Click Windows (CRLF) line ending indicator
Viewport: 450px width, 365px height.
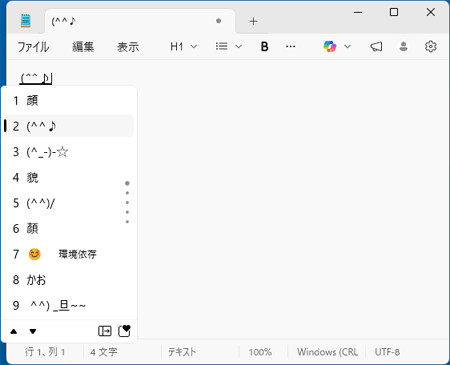pyautogui.click(x=327, y=352)
